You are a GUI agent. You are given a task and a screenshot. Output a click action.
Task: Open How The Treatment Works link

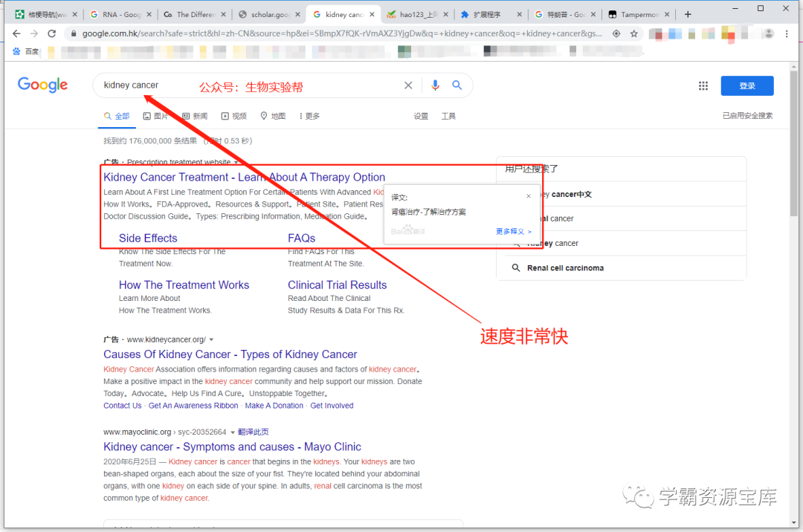pyautogui.click(x=184, y=285)
